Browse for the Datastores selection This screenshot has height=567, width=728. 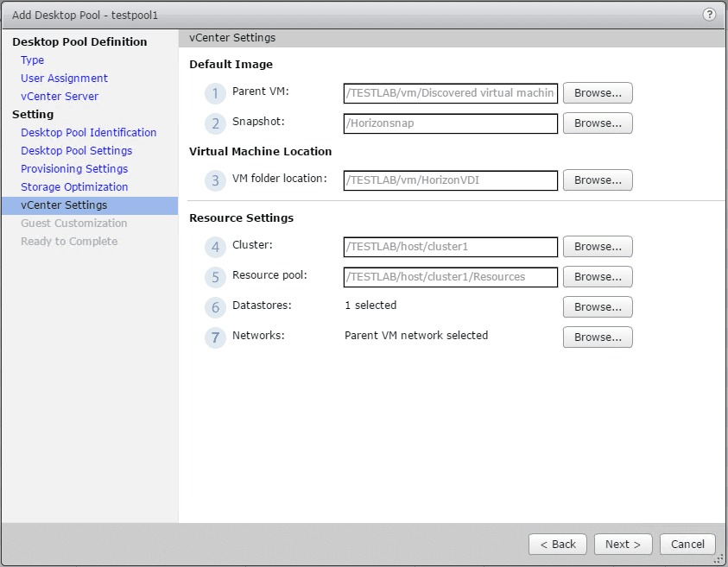click(598, 307)
